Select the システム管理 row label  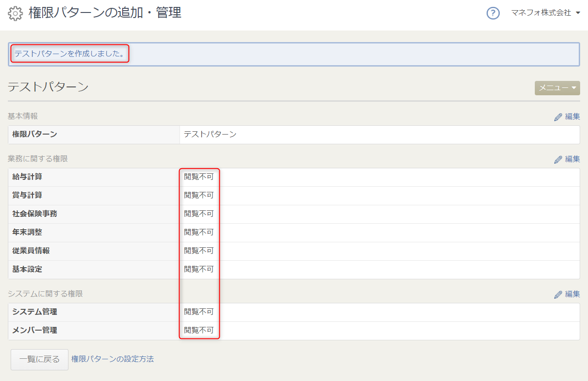35,312
